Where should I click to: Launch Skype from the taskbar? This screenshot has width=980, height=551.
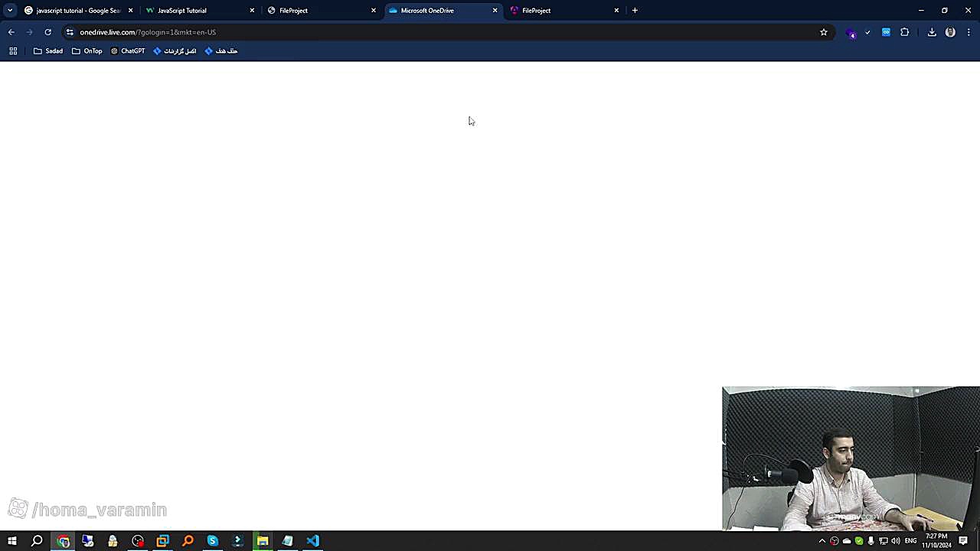click(x=213, y=541)
